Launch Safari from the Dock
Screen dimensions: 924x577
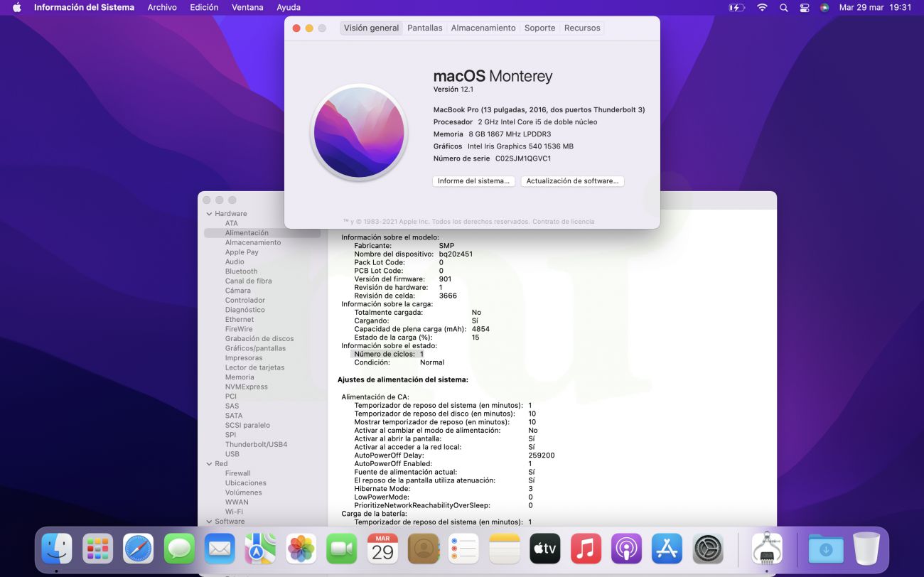coord(139,549)
